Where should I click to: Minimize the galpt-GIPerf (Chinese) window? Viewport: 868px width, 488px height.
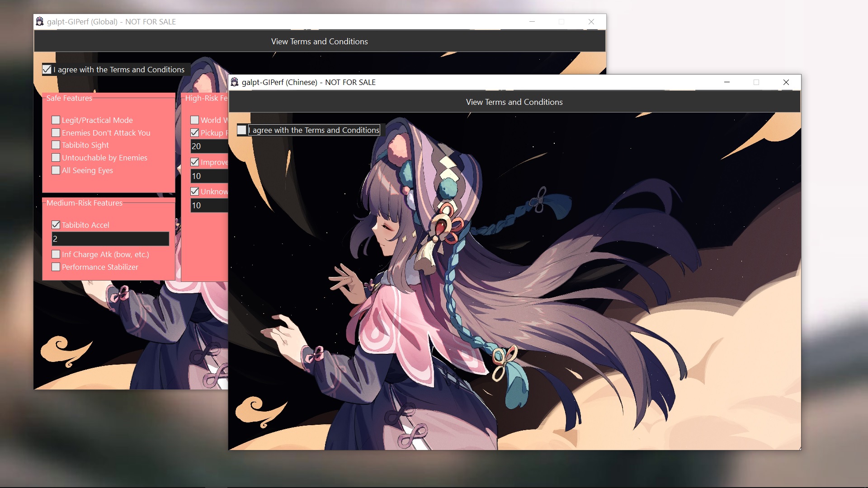pyautogui.click(x=727, y=82)
